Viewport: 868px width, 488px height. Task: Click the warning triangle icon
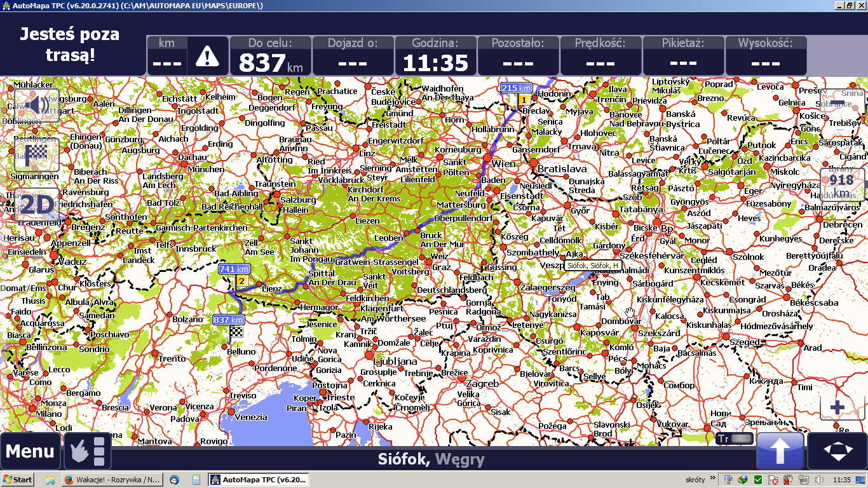pyautogui.click(x=207, y=57)
